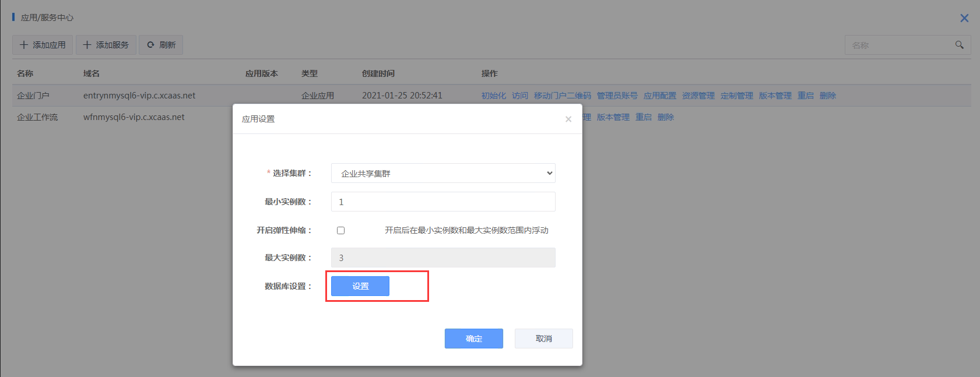Viewport: 980px width, 377px height.
Task: Enable the 开启弹性伸缩 checkbox
Action: [340, 230]
